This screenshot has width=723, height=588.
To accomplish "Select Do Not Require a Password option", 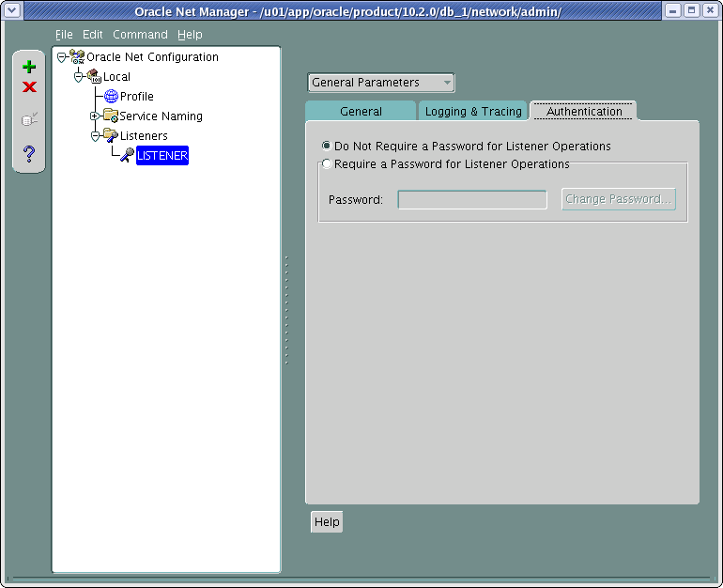I will coord(327,146).
